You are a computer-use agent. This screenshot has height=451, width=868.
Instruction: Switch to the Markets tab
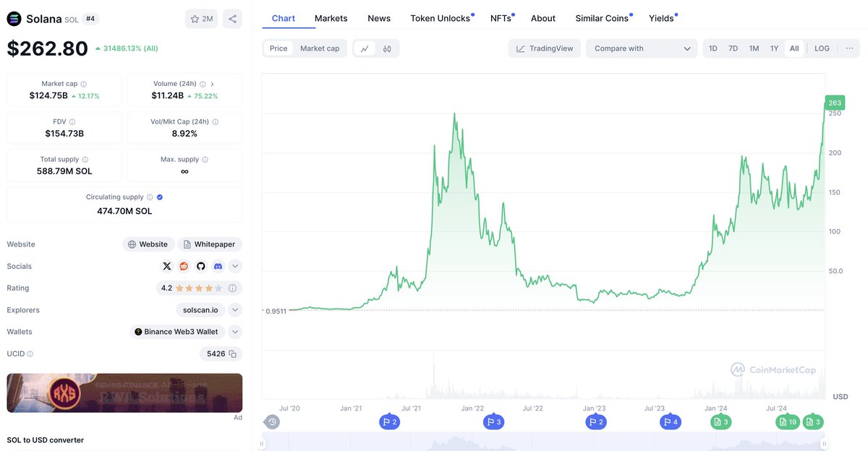(331, 18)
